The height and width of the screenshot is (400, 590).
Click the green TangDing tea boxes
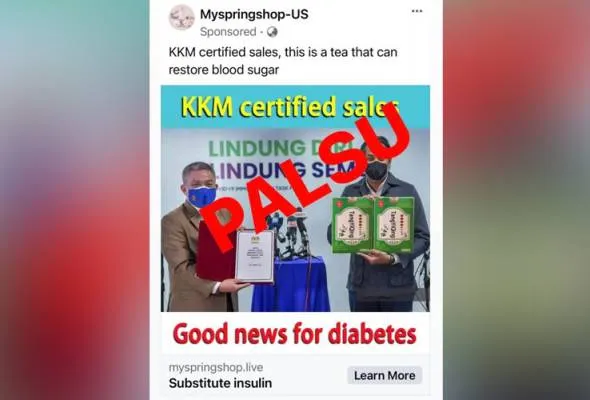click(x=373, y=224)
